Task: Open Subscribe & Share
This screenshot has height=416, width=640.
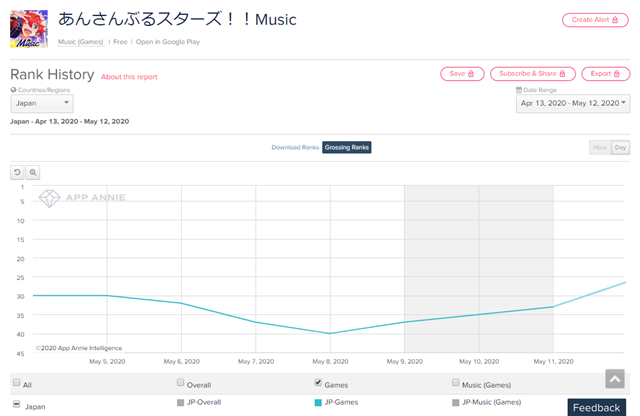Action: 533,73
